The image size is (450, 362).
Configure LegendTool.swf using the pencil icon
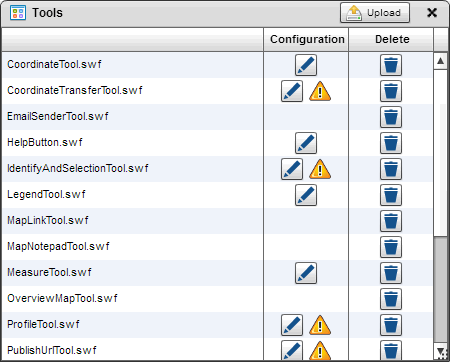[x=306, y=195]
